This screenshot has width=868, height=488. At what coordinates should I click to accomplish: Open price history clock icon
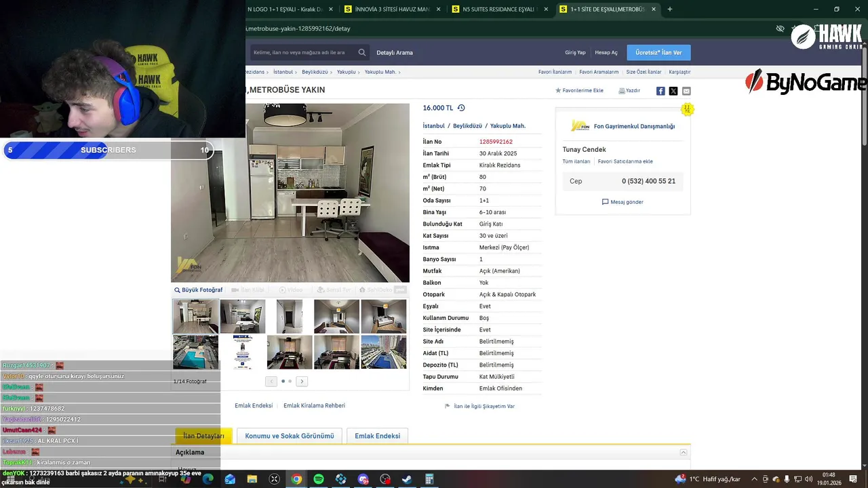[x=461, y=108]
